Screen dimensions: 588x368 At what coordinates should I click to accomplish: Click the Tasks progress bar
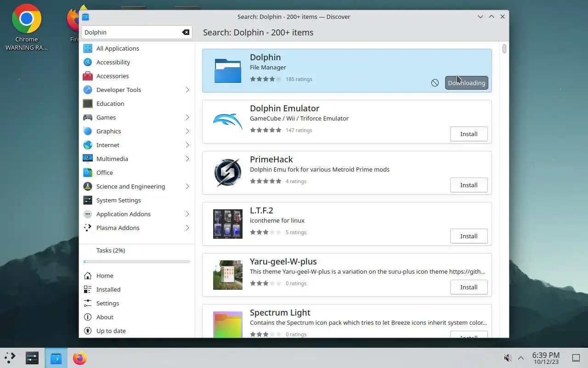tap(137, 262)
